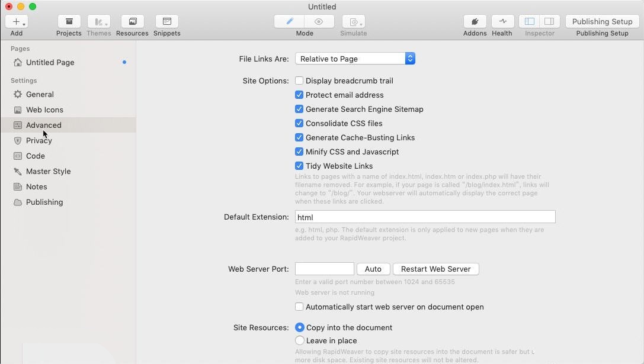
Task: Click the Auto port button
Action: [x=373, y=269]
